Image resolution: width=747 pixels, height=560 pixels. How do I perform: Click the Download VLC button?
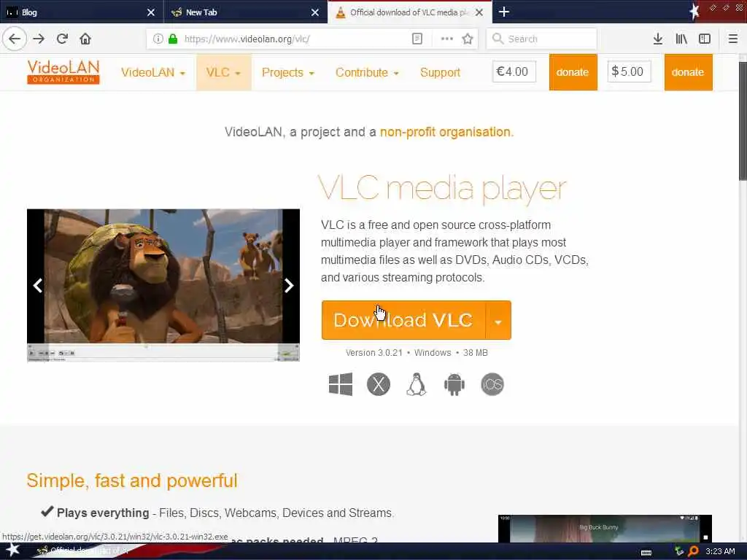[403, 320]
